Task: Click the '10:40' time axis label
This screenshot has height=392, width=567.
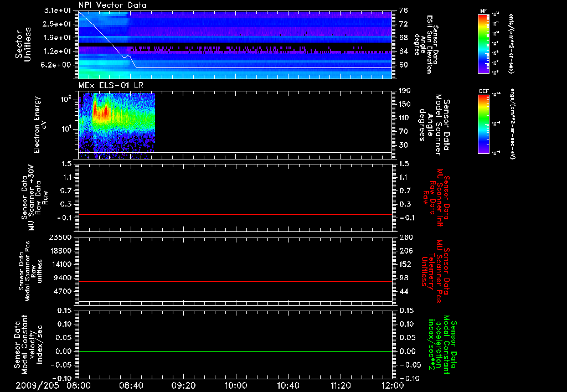Action: click(x=288, y=385)
